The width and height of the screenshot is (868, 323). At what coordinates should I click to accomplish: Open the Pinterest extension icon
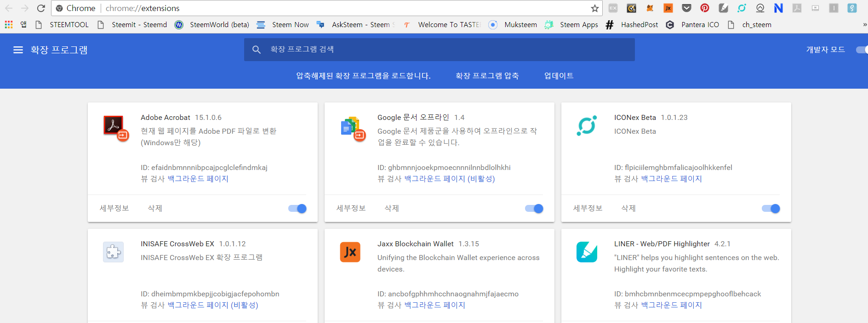(x=705, y=8)
